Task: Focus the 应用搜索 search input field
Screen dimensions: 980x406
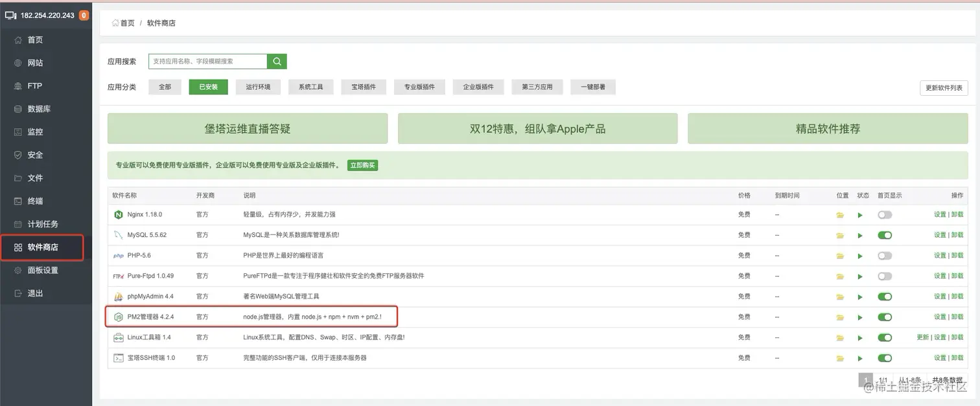Action: click(207, 61)
